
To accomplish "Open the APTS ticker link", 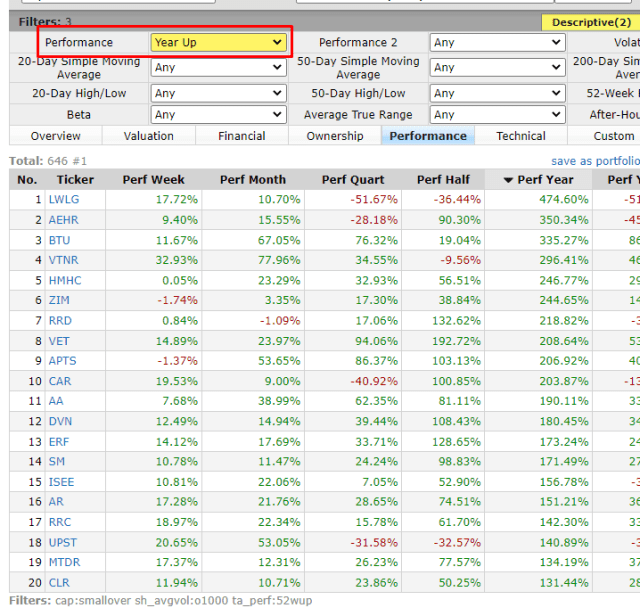I will click(62, 361).
